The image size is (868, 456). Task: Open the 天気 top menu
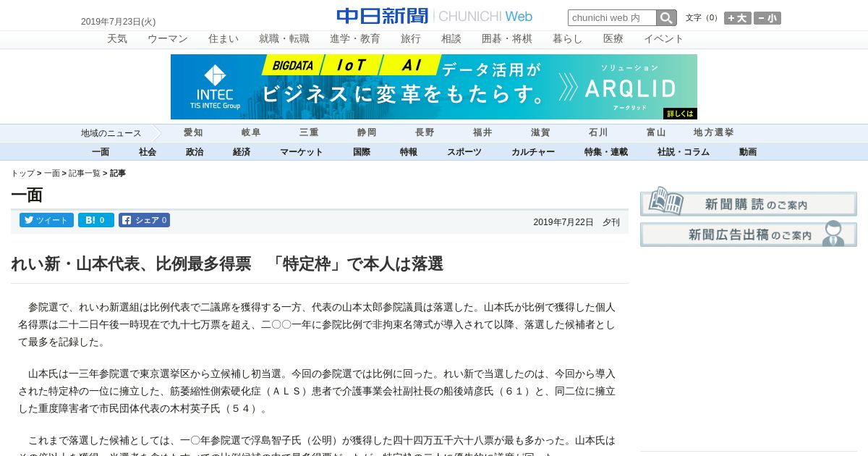click(x=117, y=39)
